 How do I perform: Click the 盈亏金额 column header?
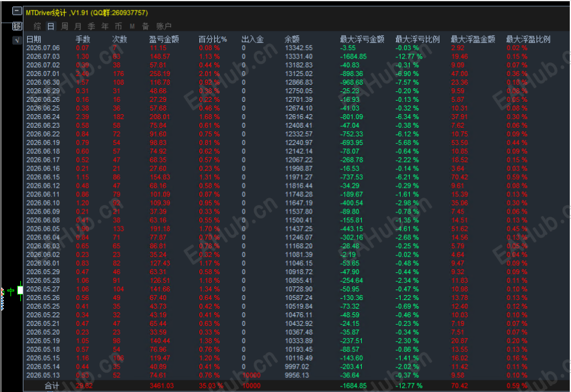pos(164,40)
